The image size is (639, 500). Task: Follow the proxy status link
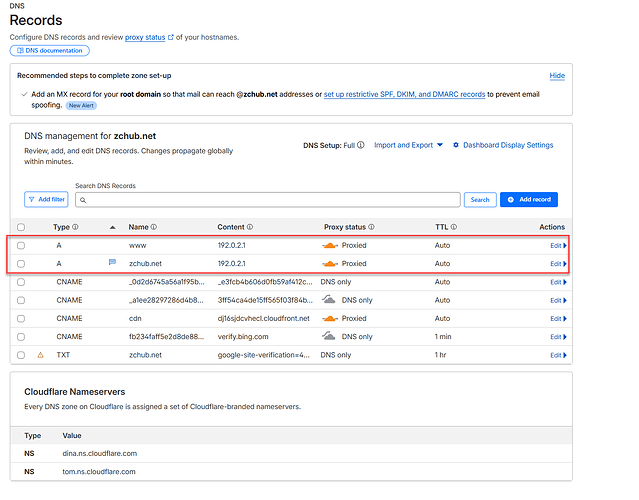pyautogui.click(x=145, y=37)
